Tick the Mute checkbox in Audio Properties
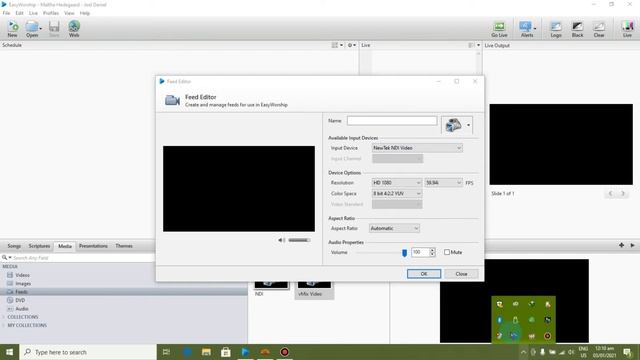 (x=447, y=252)
